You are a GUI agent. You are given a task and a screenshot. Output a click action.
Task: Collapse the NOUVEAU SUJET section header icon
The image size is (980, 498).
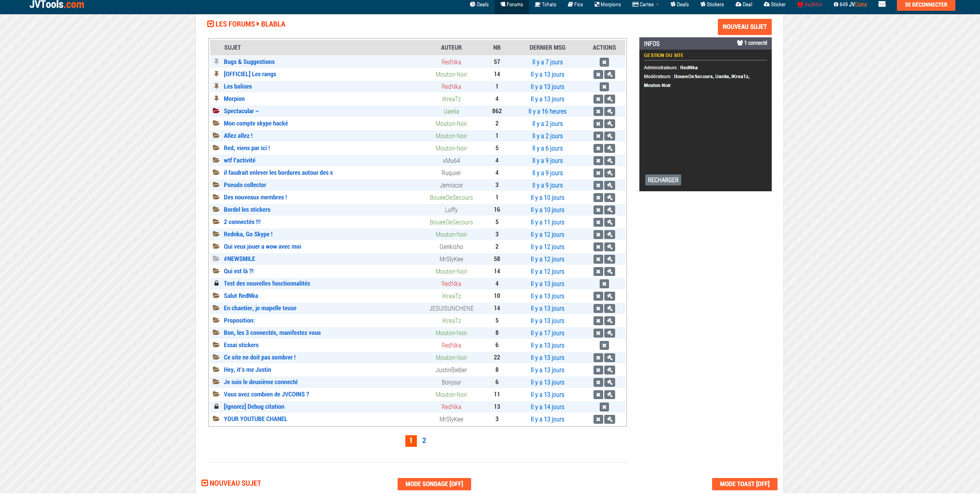coord(205,483)
